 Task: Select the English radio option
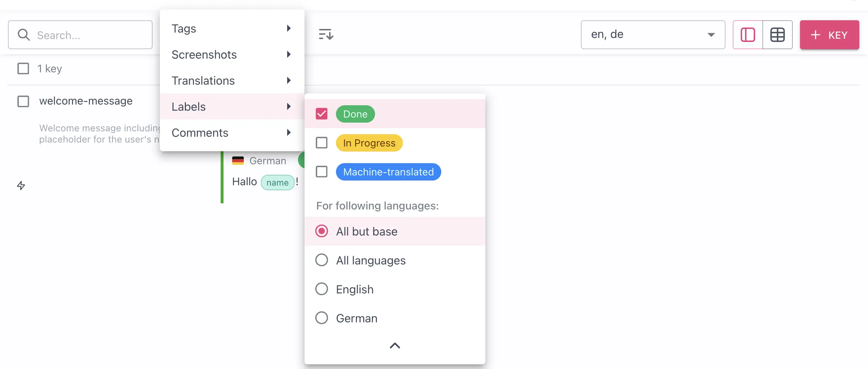click(322, 289)
